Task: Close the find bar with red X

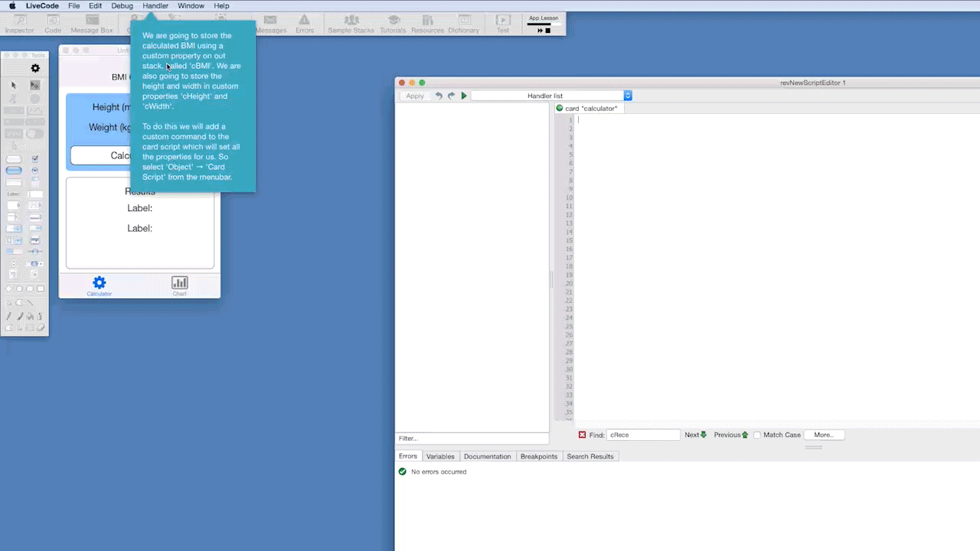Action: coord(582,435)
